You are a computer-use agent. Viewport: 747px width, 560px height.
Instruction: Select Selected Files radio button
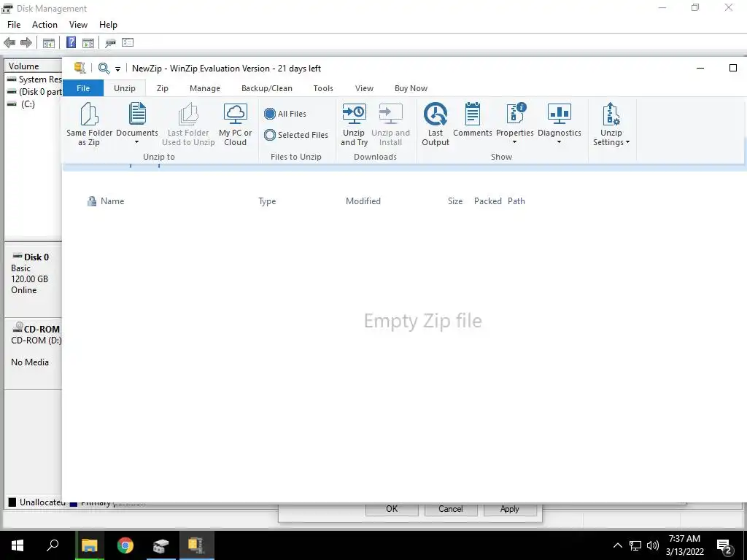click(x=270, y=135)
